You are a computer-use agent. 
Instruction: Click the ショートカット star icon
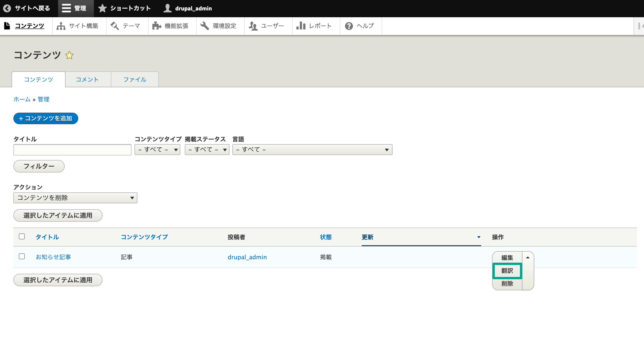tap(102, 8)
